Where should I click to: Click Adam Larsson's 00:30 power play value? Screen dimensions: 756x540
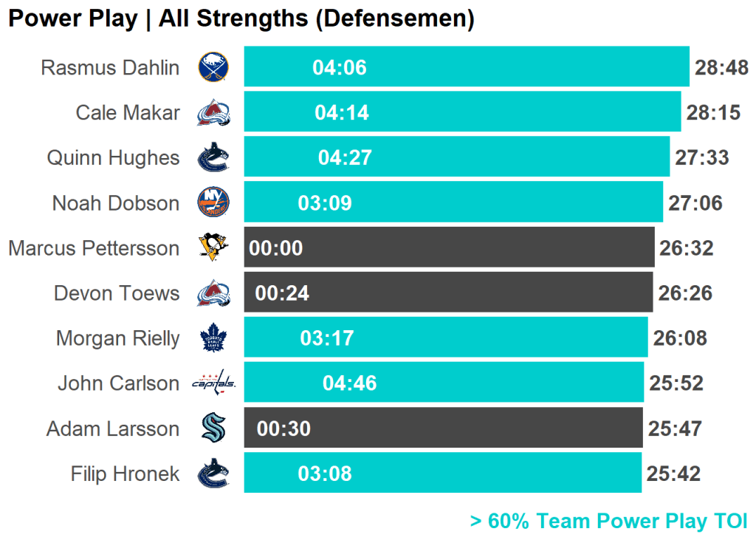pos(283,429)
